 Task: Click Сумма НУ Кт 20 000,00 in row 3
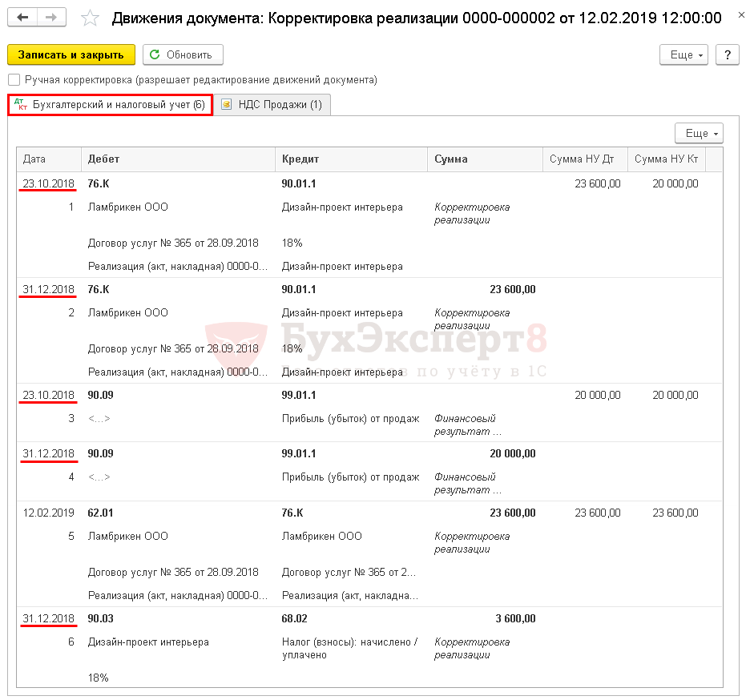click(x=675, y=395)
